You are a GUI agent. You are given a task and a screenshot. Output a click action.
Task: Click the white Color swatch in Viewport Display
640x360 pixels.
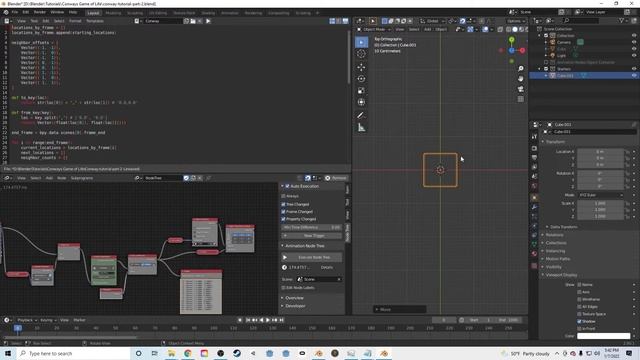[604, 336]
